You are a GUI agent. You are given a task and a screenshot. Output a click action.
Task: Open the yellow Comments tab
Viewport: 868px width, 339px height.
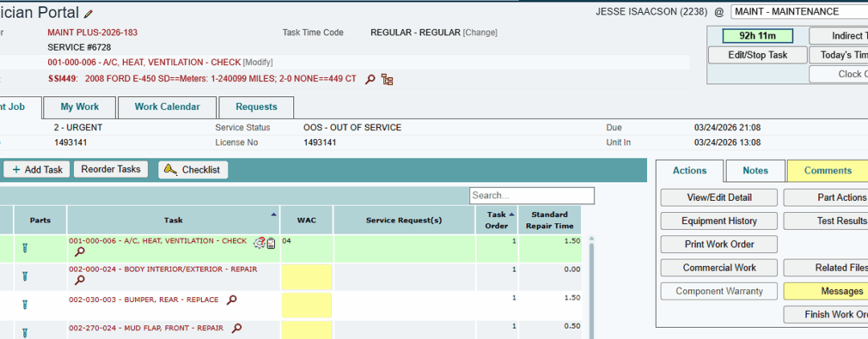pos(828,171)
